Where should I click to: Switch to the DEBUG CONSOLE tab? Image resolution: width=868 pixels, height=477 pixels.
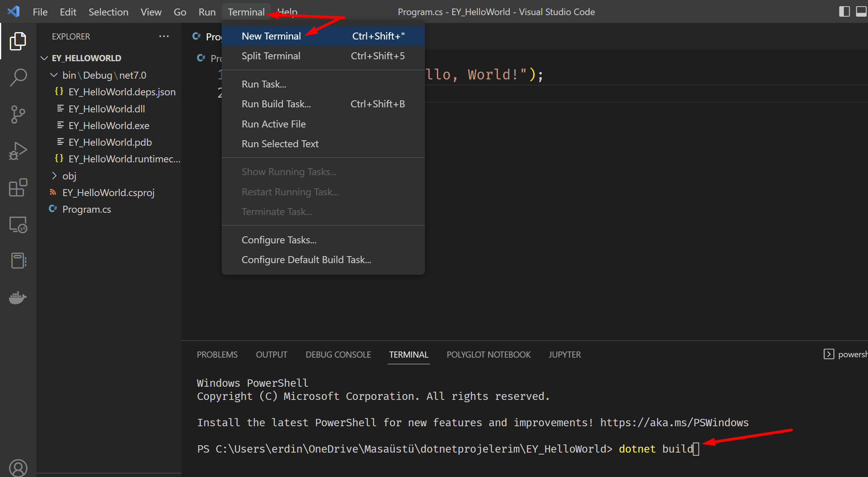tap(338, 355)
